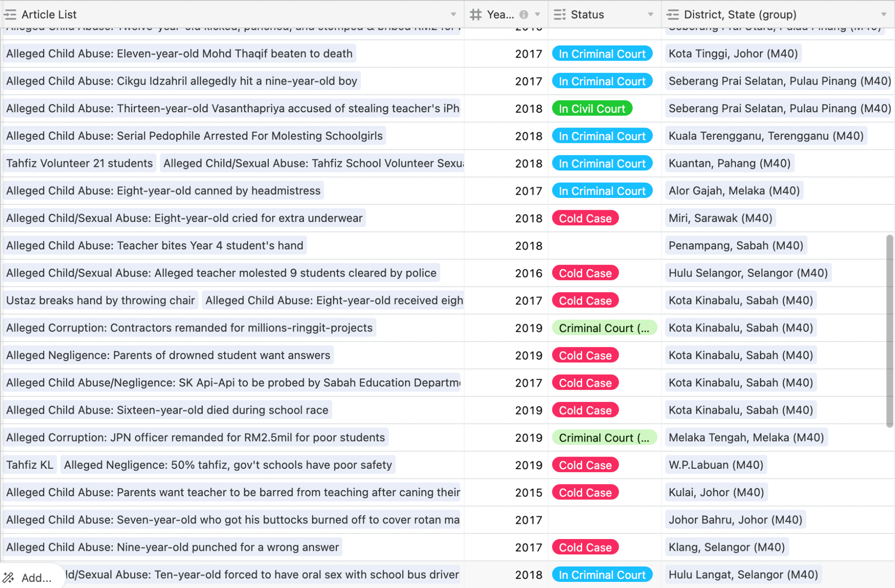This screenshot has width=895, height=588.
Task: Select Kuala Terengganu, Terengganu (M40) district chip
Action: tap(766, 136)
